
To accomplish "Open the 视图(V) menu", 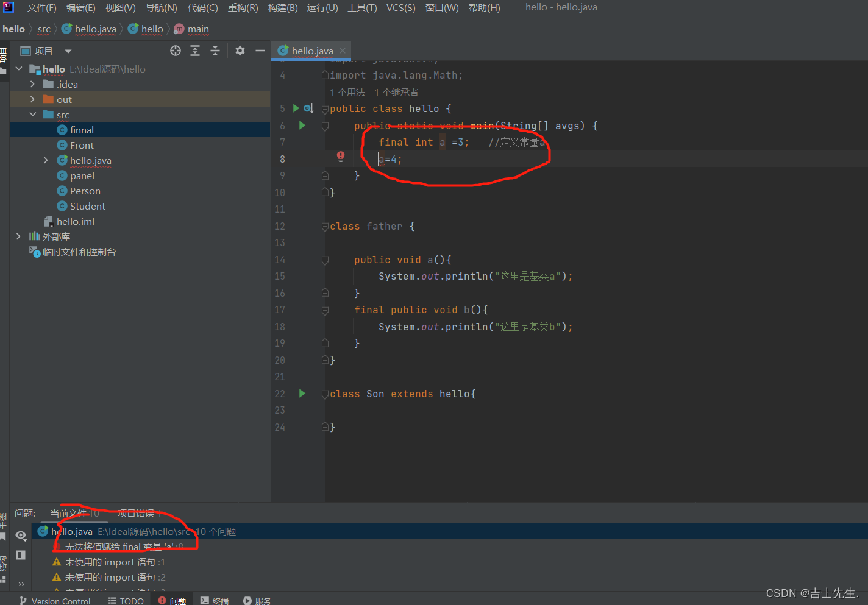I will (120, 8).
